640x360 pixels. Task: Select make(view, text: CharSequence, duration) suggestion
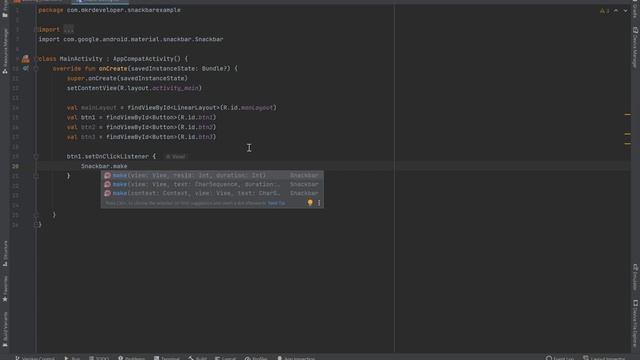[212, 184]
